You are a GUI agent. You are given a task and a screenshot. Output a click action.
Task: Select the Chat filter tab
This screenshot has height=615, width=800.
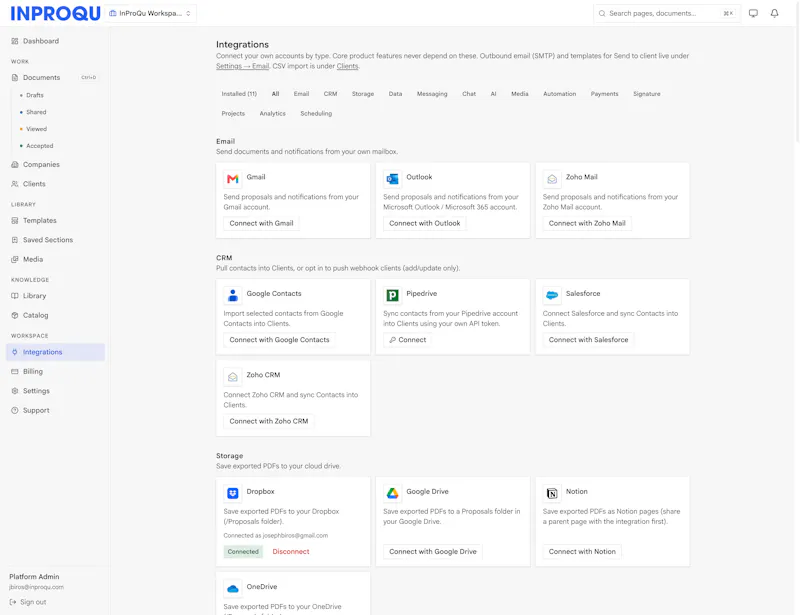click(x=469, y=94)
